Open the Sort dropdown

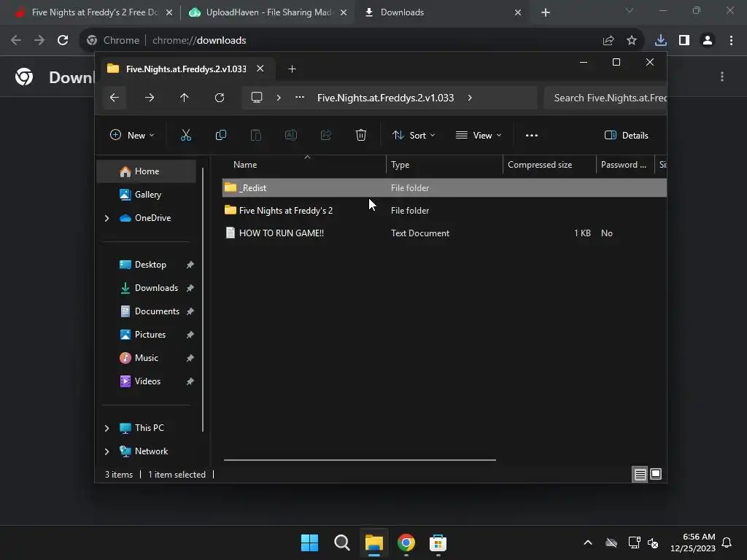(414, 135)
